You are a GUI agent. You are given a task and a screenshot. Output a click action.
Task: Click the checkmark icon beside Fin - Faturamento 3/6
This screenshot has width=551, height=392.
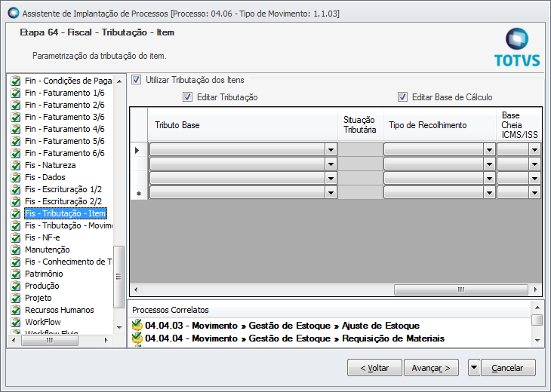[x=15, y=117]
